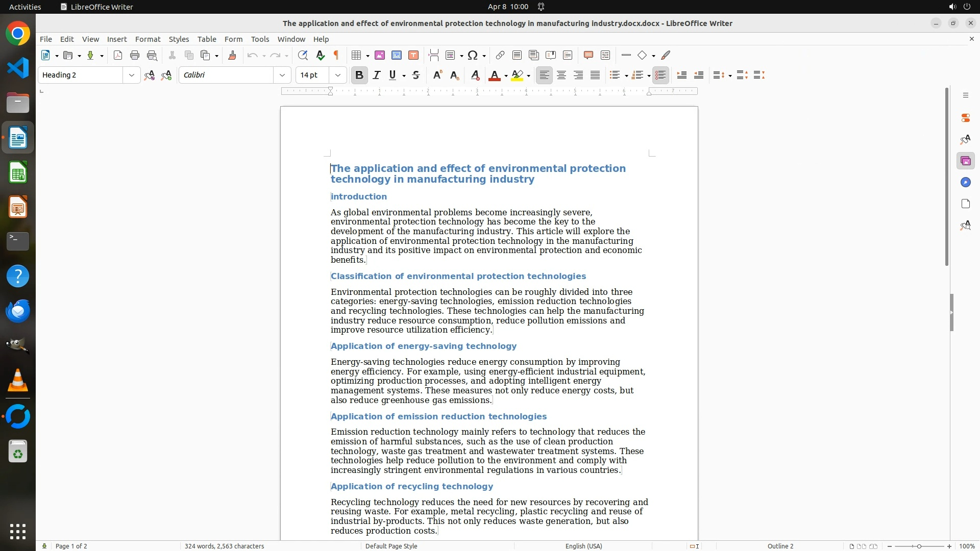Screen dimensions: 980x551
Task: Open the sidebar Navigator panel
Action: (x=965, y=183)
